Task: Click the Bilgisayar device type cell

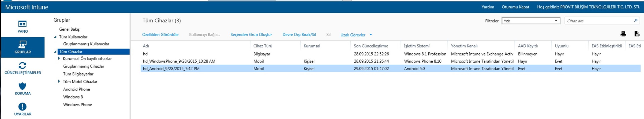Action: pyautogui.click(x=262, y=54)
